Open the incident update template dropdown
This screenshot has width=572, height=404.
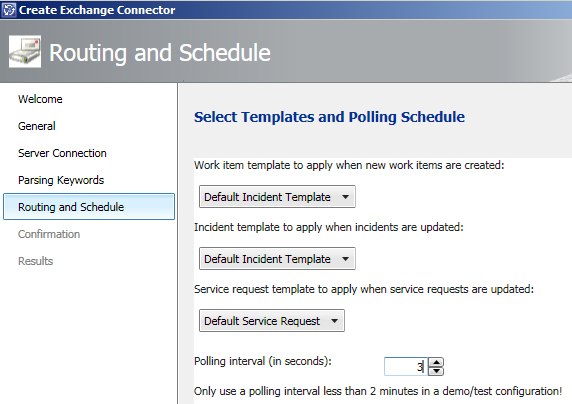(x=277, y=259)
